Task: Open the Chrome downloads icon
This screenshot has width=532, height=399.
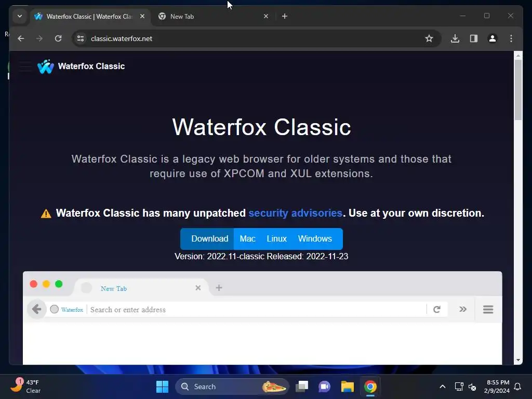Action: tap(455, 38)
